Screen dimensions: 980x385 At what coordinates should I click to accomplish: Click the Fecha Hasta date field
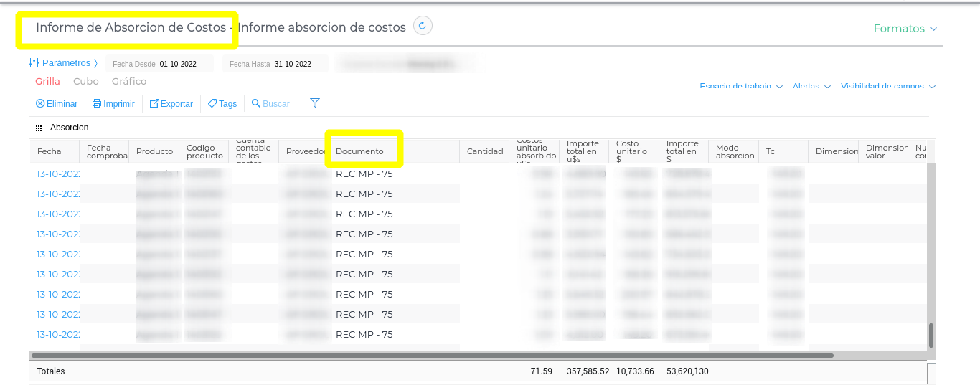click(275, 64)
